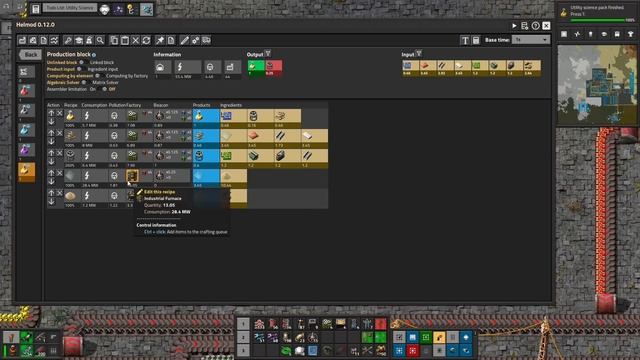
Task: Click the play arrow in Helmod title bar
Action: [x=514, y=26]
